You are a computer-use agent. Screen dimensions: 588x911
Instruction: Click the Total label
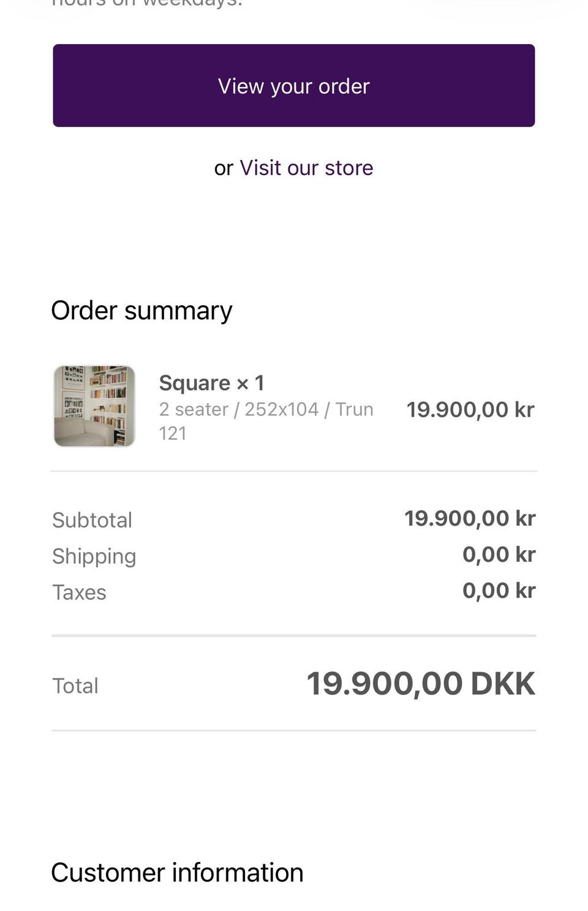(x=75, y=686)
